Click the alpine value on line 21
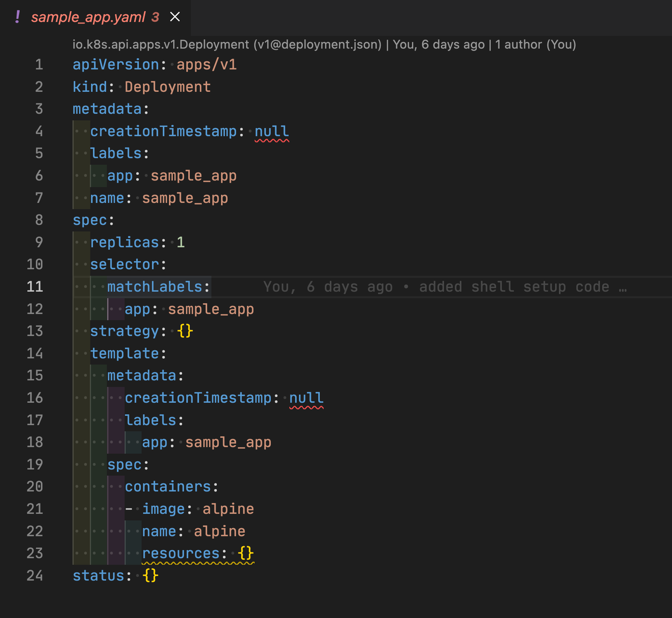Screen dimensions: 672x618 coord(228,509)
